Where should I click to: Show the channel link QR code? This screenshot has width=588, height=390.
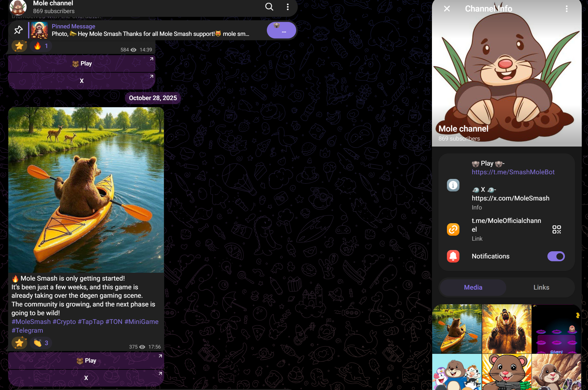[557, 230]
